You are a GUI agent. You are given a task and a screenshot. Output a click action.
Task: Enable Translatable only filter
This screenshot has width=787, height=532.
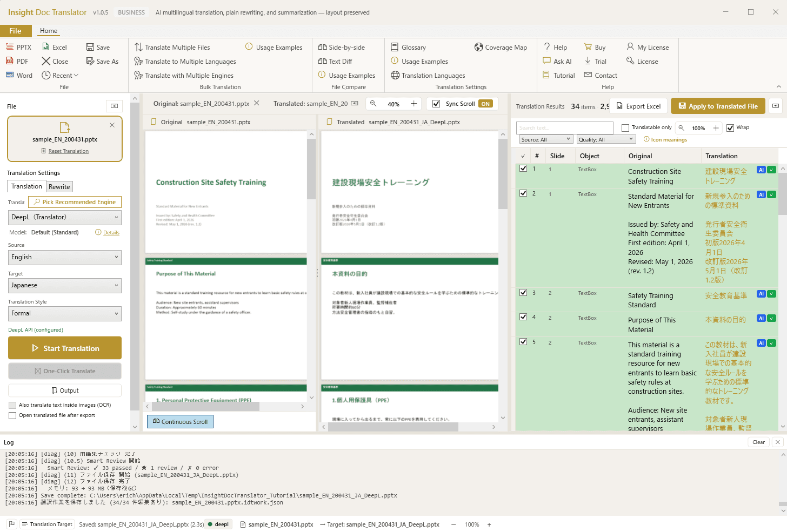pos(625,128)
